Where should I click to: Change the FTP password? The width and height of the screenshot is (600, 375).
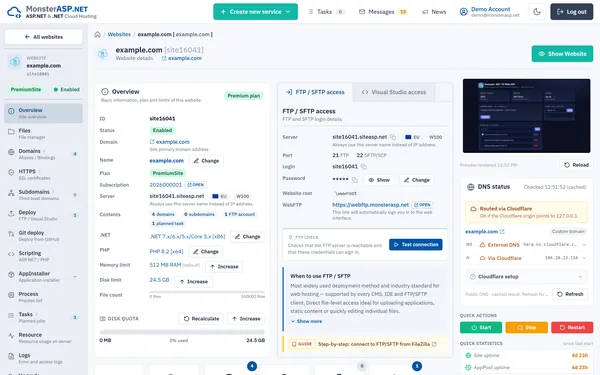[417, 180]
